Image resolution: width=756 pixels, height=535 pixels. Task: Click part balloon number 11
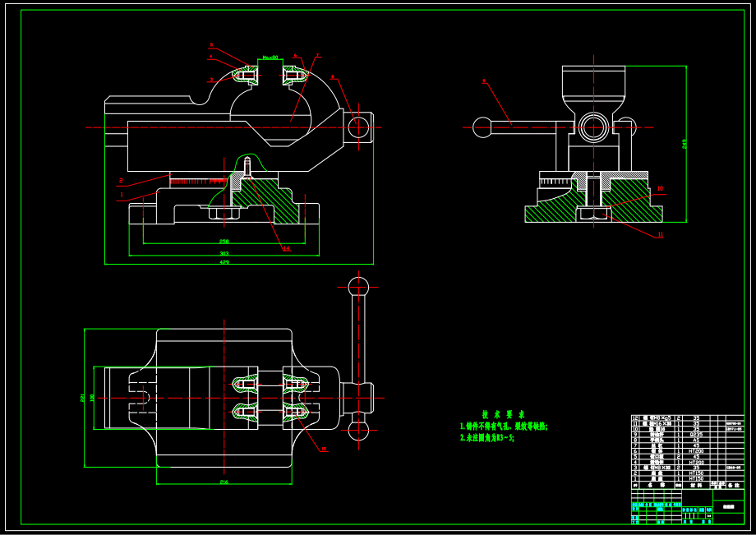661,235
